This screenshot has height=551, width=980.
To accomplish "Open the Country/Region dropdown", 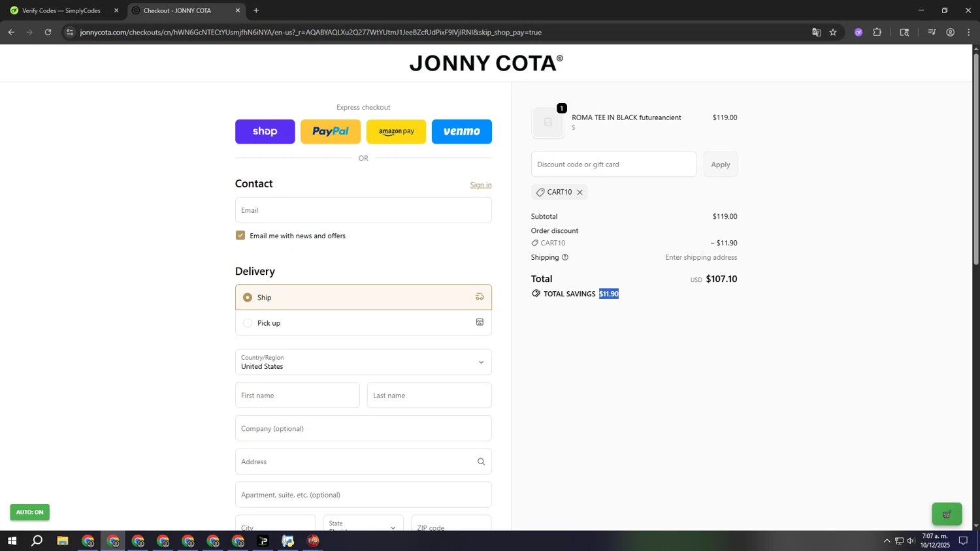I will click(363, 362).
